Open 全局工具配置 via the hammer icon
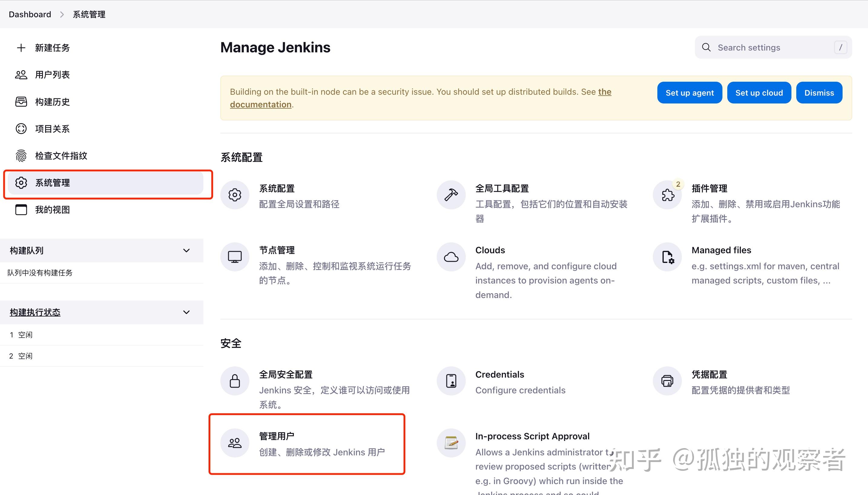The image size is (868, 495). [x=451, y=195]
